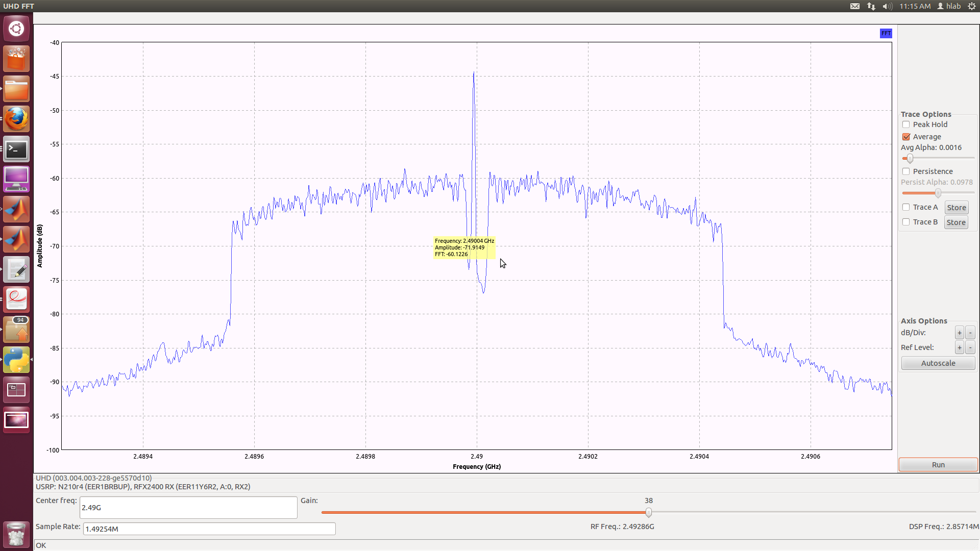Open Firefox from the launcher
The height and width of the screenshot is (551, 980).
[16, 119]
